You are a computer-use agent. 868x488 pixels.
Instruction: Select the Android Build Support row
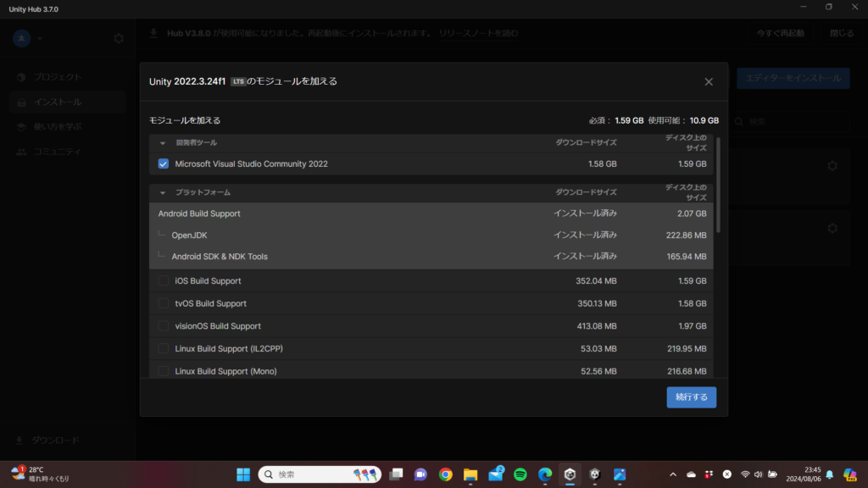pos(431,213)
